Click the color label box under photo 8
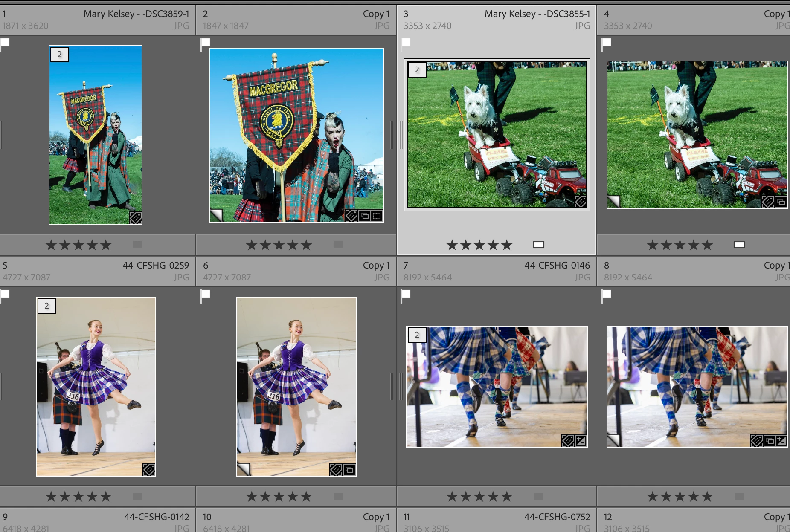Screen dimensions: 790x532 [739, 496]
